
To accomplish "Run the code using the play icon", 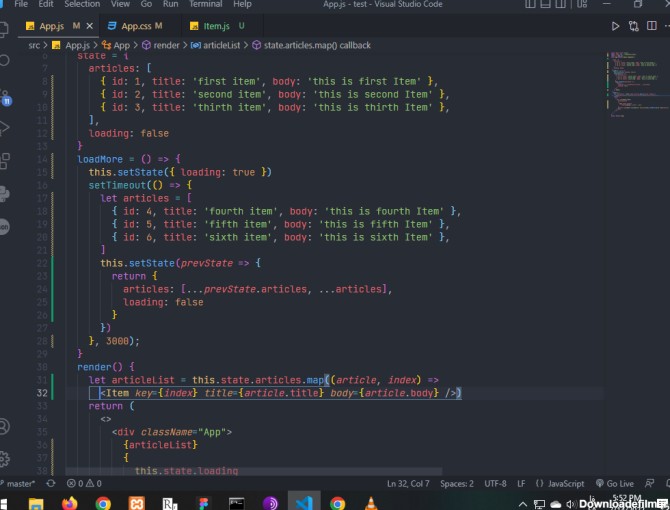I will pyautogui.click(x=615, y=26).
